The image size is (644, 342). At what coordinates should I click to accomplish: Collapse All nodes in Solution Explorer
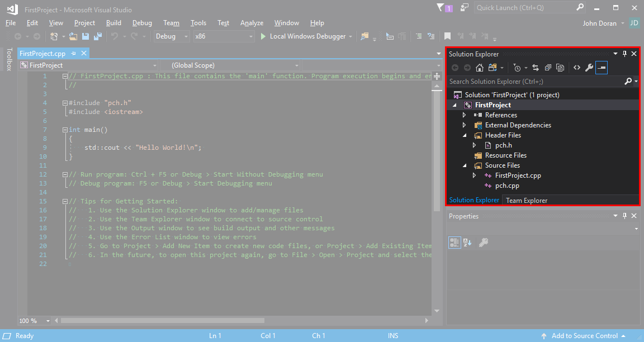(x=548, y=68)
